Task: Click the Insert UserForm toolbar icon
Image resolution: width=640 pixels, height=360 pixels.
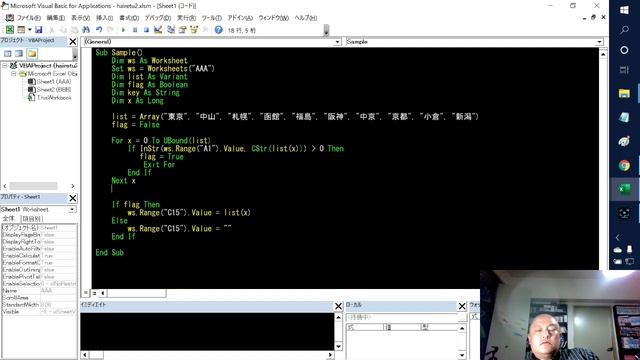Action: (x=20, y=29)
